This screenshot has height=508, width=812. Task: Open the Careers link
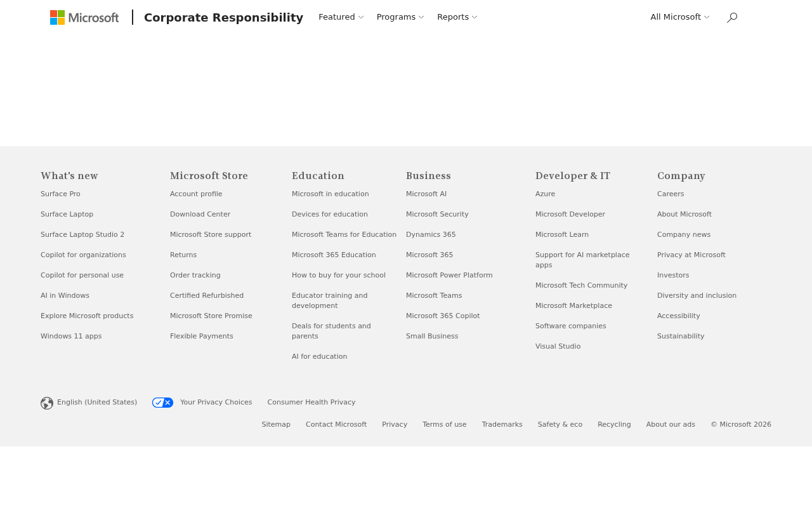click(671, 194)
